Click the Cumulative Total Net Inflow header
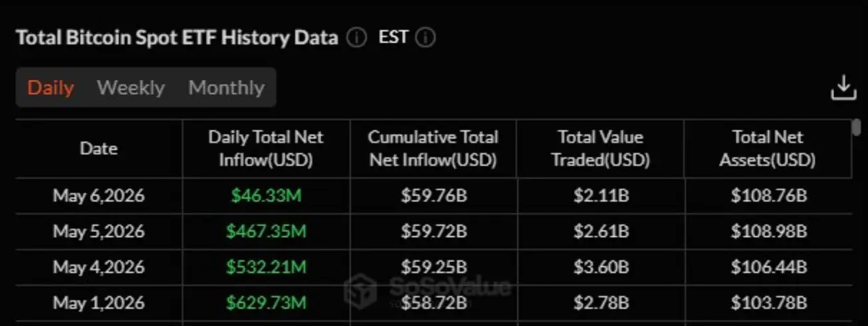 [x=433, y=148]
